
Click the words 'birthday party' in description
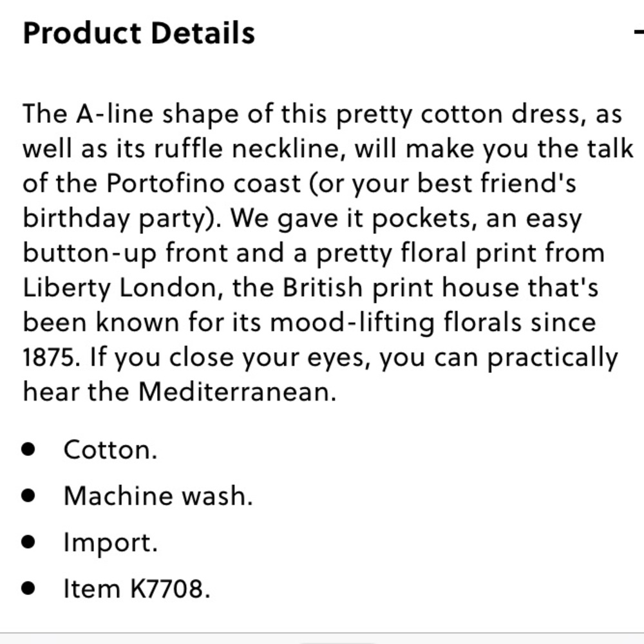tap(116, 219)
